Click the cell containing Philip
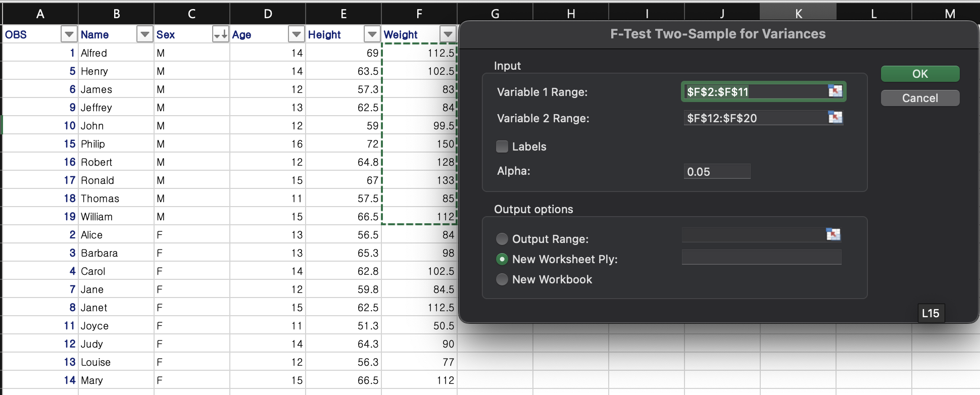Image resolution: width=980 pixels, height=395 pixels. click(116, 144)
